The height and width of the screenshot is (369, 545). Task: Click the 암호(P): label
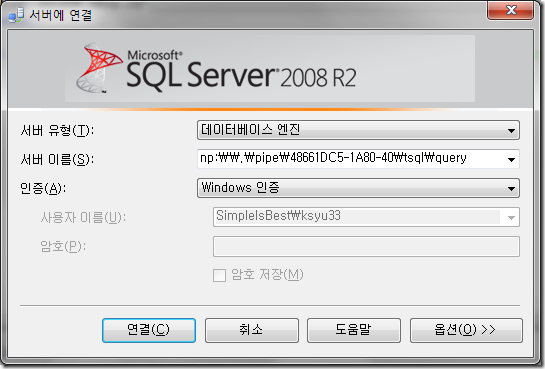coord(63,246)
